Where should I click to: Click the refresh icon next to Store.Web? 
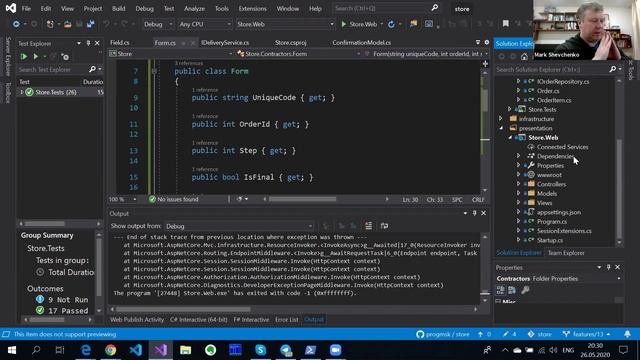[391, 24]
